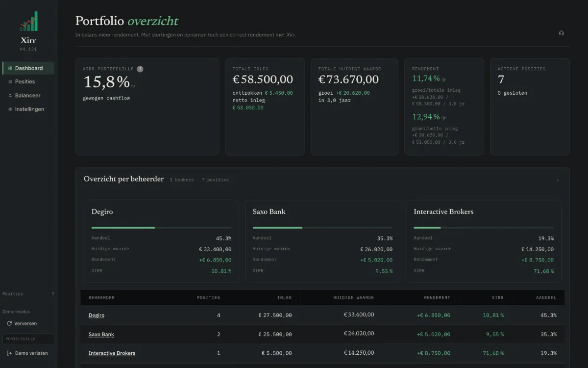Open the Degiro link in table
The image size is (588, 368).
pyautogui.click(x=97, y=315)
